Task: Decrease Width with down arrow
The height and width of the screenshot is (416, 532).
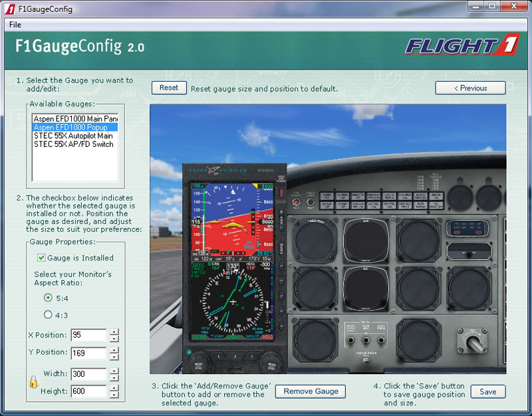Action: click(x=114, y=377)
